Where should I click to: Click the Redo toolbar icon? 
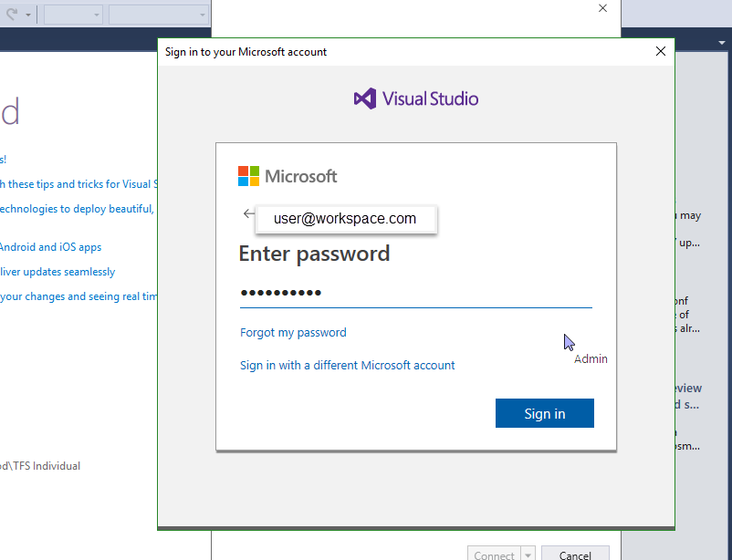12,15
